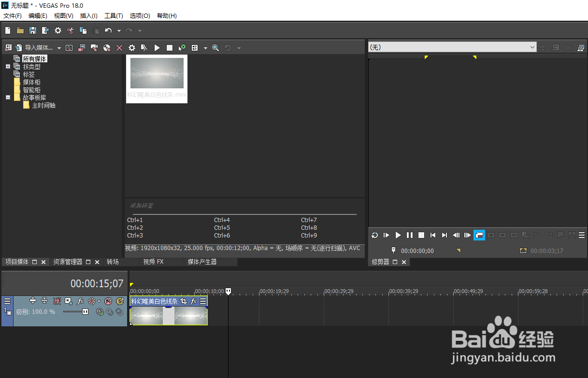Select 主时间轴 under the storyboard library

[43, 105]
